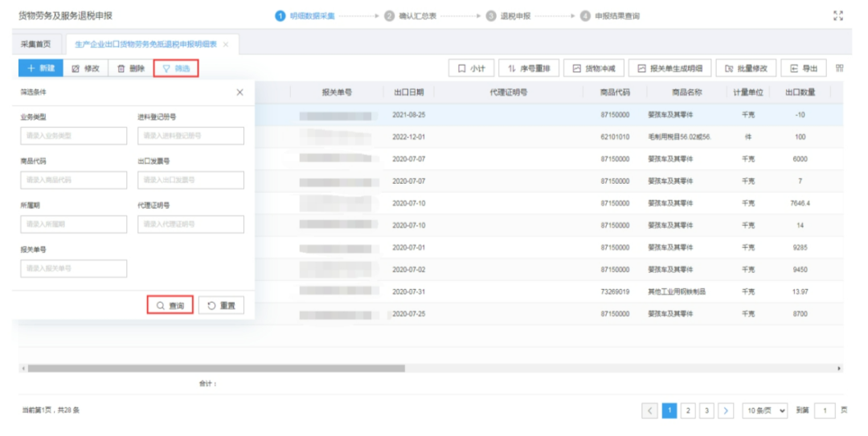Click the 查询 search button

(170, 306)
